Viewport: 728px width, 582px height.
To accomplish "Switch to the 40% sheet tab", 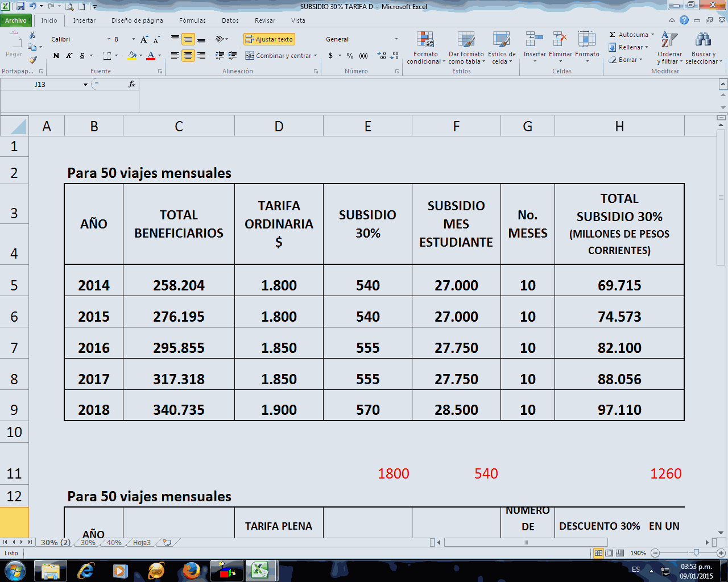I will pyautogui.click(x=114, y=543).
